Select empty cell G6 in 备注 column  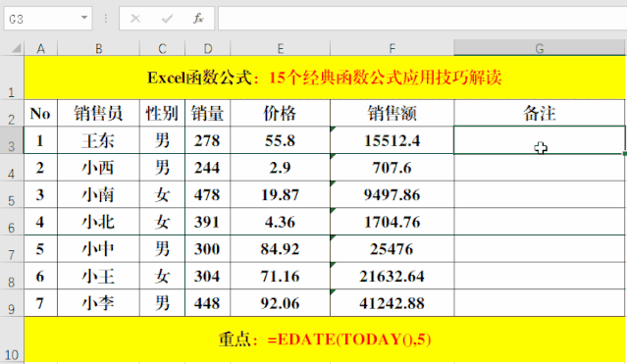[x=540, y=222]
